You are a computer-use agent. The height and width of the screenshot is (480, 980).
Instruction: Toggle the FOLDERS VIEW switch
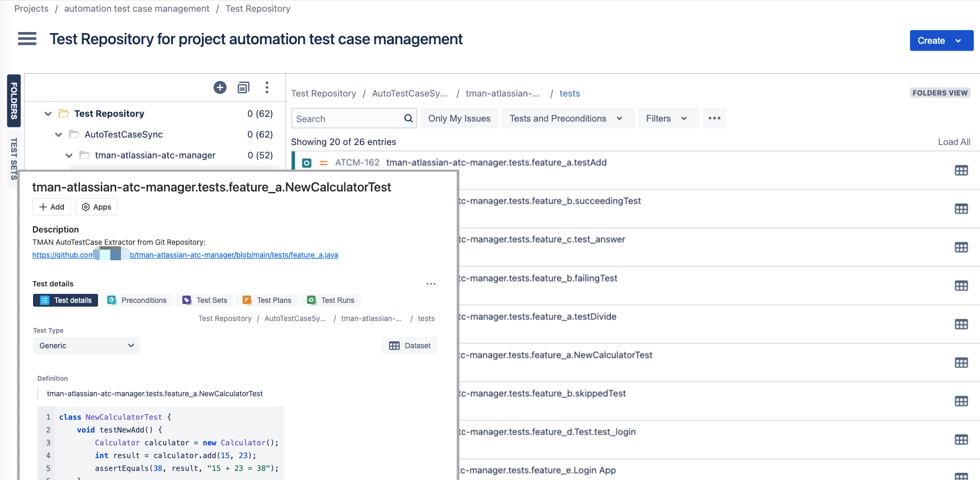tap(940, 93)
